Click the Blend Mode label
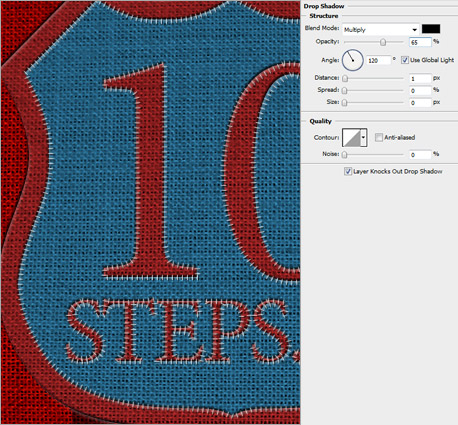Image resolution: width=458 pixels, height=425 pixels. pos(322,28)
